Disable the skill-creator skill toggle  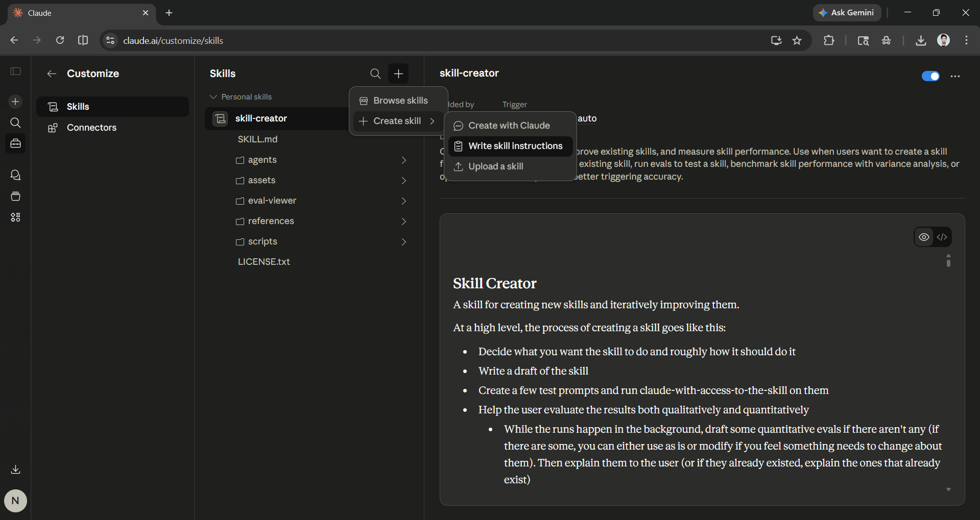930,76
